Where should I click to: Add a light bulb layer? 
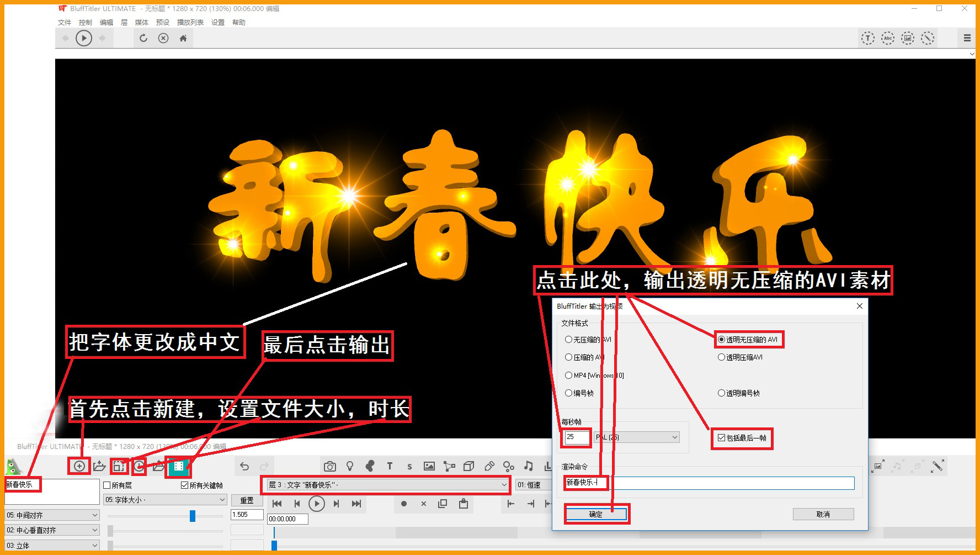tap(350, 466)
